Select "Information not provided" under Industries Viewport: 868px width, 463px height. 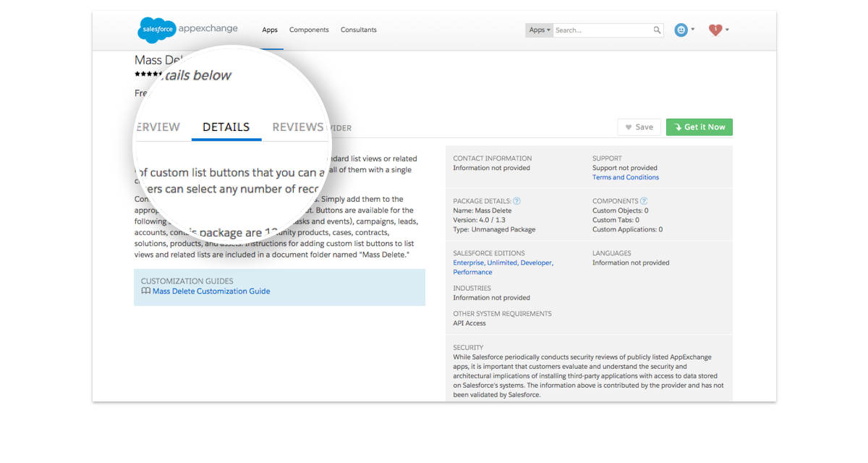492,297
